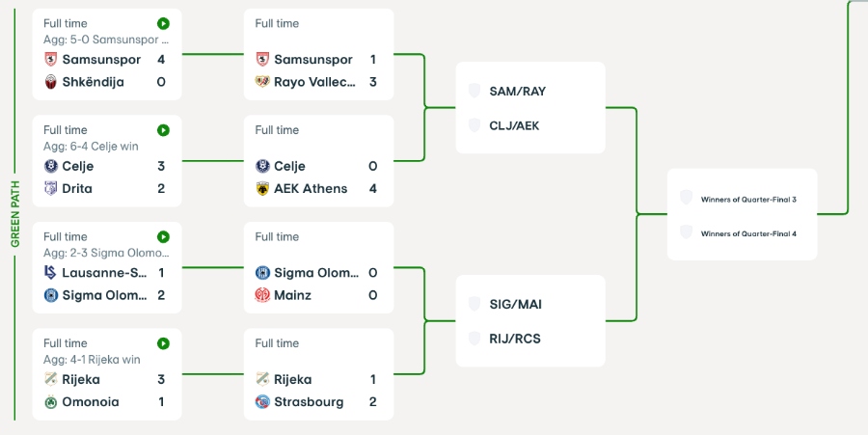Image resolution: width=868 pixels, height=435 pixels.
Task: Open the Sigma Olomouc vs Mainz match
Action: tap(318, 265)
